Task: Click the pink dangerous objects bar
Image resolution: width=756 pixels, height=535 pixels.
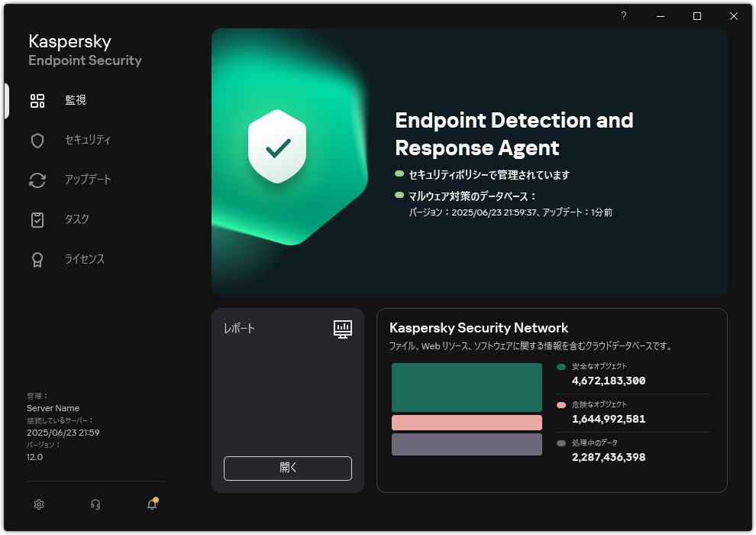Action: click(467, 423)
